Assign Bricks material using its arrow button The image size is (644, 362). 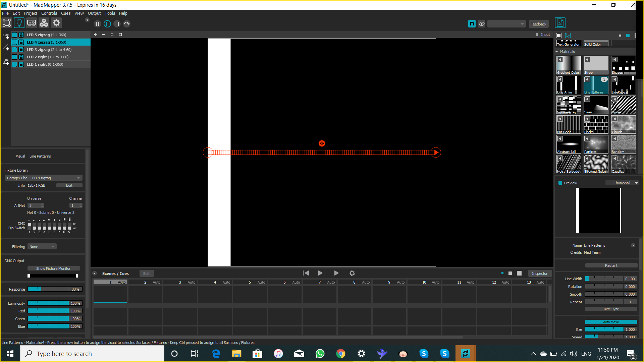pyautogui.click(x=587, y=119)
